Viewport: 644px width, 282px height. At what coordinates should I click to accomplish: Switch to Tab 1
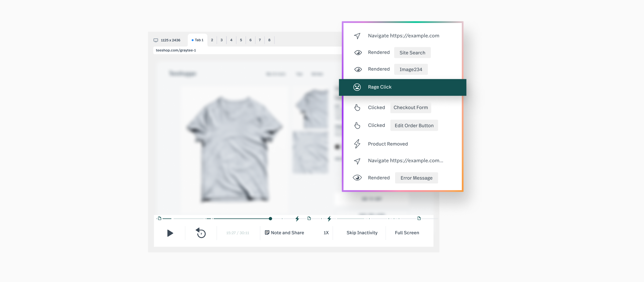(198, 40)
